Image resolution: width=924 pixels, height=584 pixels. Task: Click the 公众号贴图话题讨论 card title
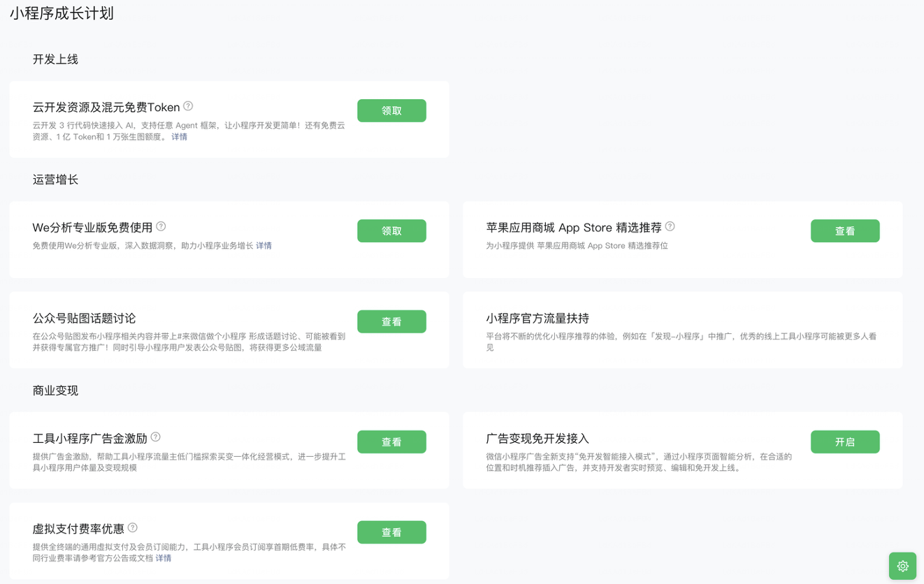84,319
